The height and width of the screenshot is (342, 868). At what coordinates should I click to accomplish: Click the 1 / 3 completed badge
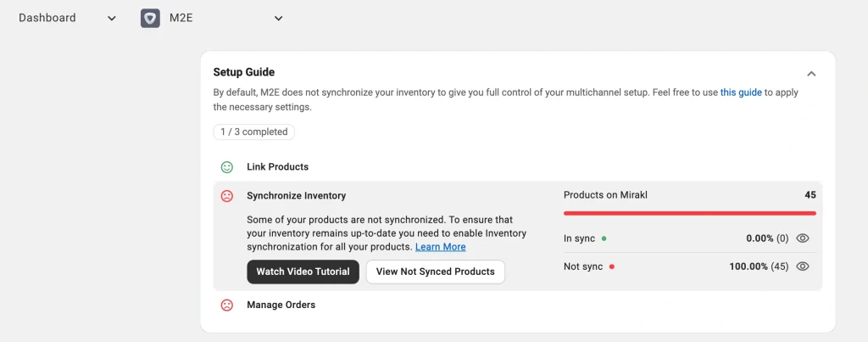click(253, 132)
